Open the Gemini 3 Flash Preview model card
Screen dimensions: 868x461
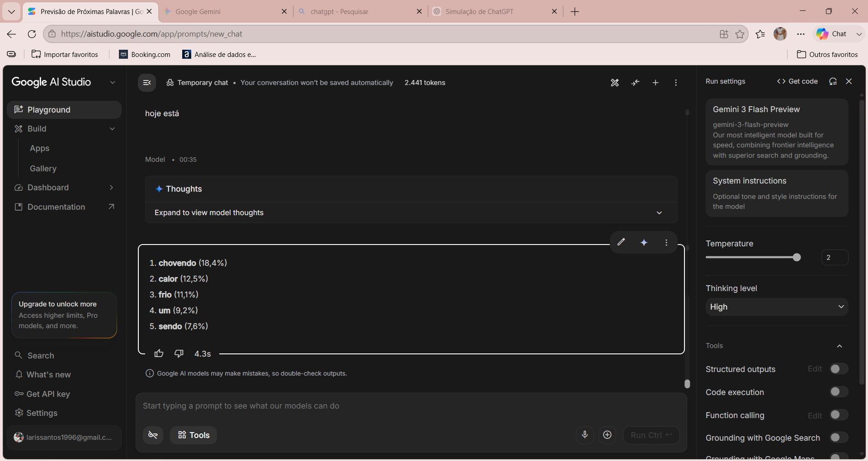777,132
